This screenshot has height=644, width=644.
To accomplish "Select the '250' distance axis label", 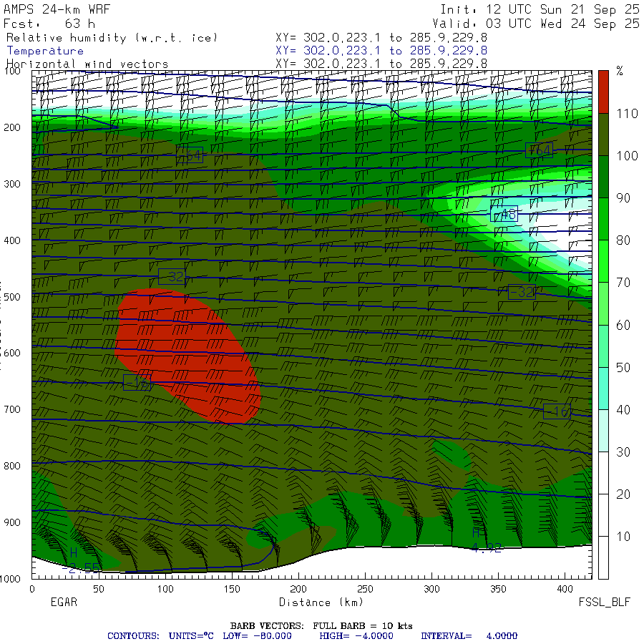I will coord(365,589).
